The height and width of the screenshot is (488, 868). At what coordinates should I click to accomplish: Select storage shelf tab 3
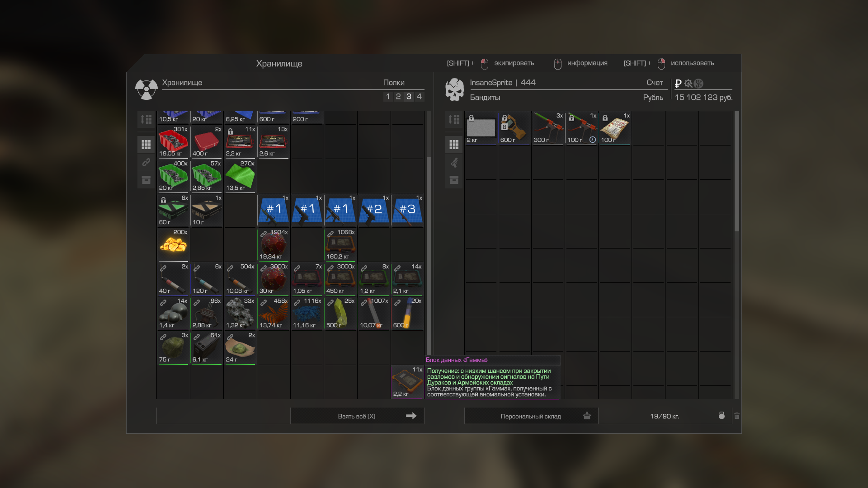(x=409, y=96)
